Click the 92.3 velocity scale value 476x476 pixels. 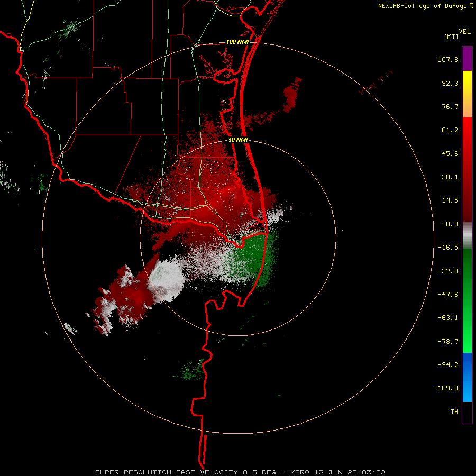(450, 83)
